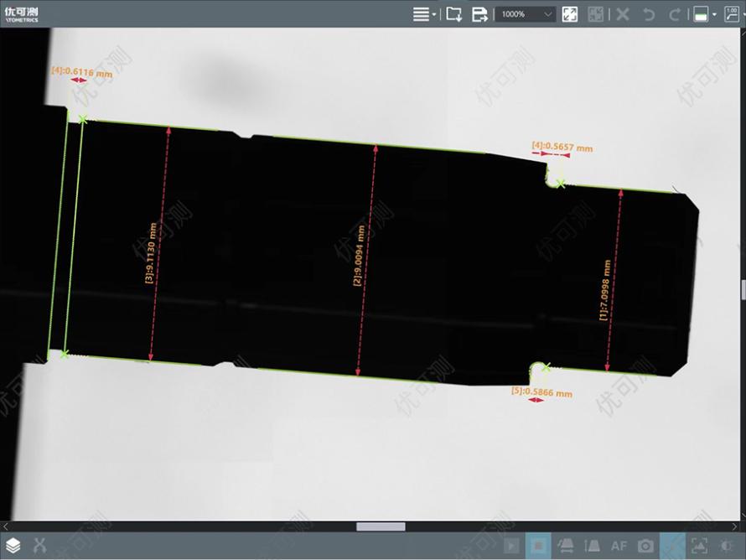Click the import folder icon

pos(453,14)
